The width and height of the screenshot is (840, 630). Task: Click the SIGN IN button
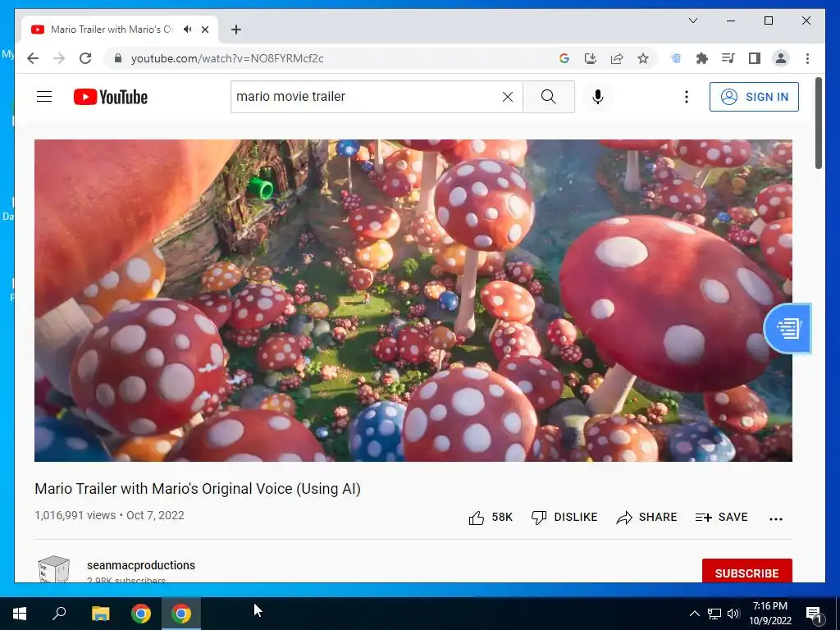pos(754,97)
